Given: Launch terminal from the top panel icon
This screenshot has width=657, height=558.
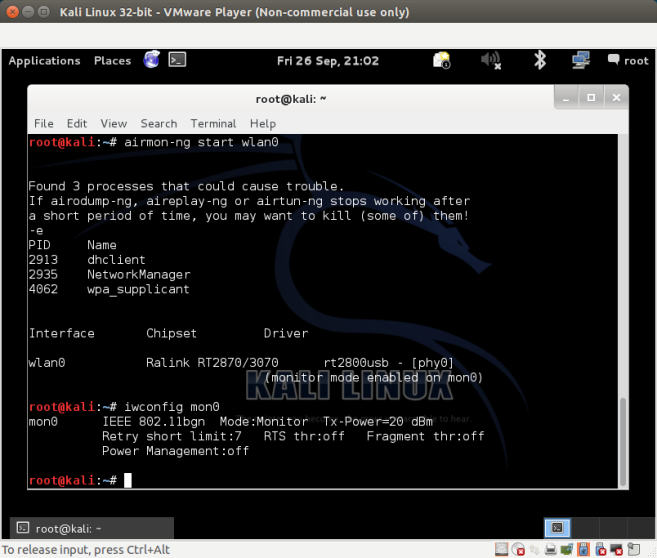Looking at the screenshot, I should tap(177, 60).
